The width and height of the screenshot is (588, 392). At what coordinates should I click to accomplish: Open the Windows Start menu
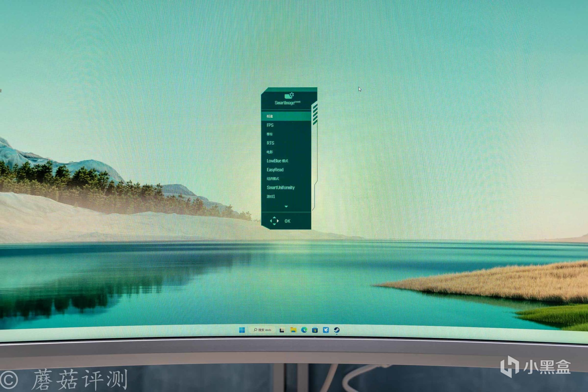point(242,330)
